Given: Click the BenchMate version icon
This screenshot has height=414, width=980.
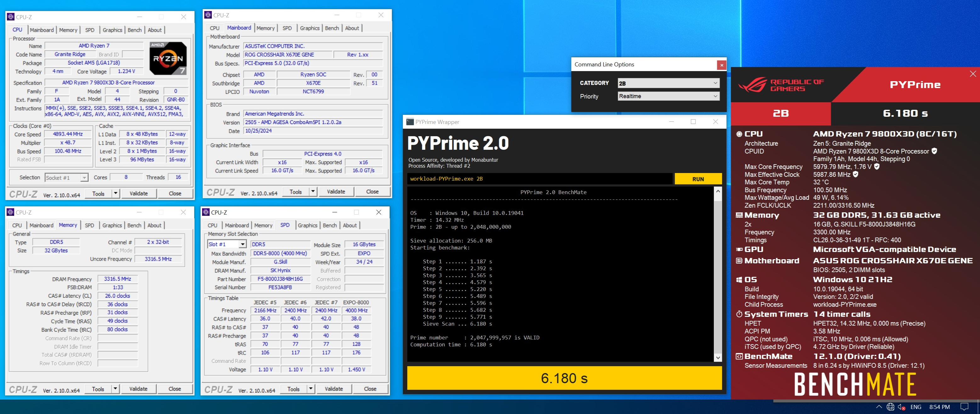Looking at the screenshot, I should pos(739,357).
